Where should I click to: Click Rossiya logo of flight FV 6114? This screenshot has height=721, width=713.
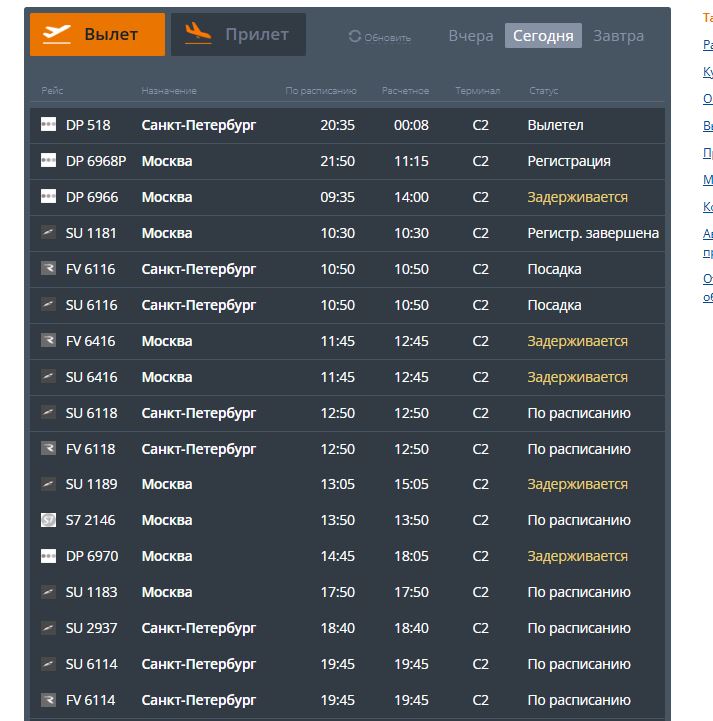tap(48, 699)
